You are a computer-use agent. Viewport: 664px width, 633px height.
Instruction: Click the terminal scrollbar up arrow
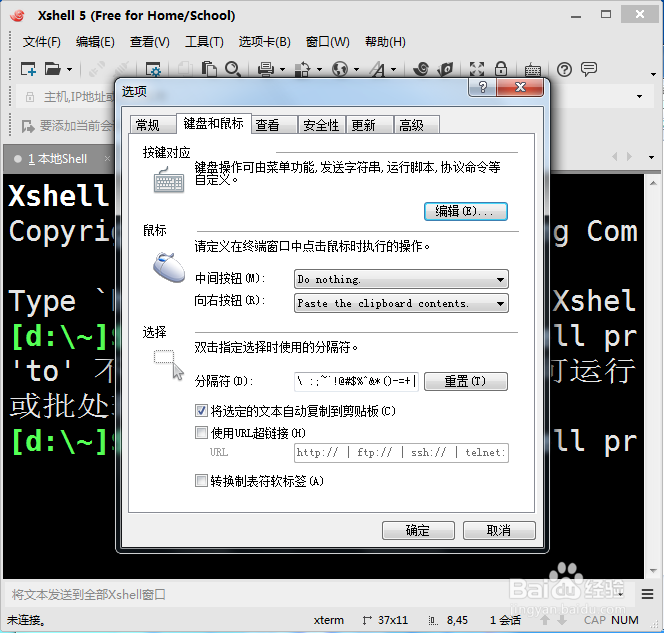(x=653, y=183)
